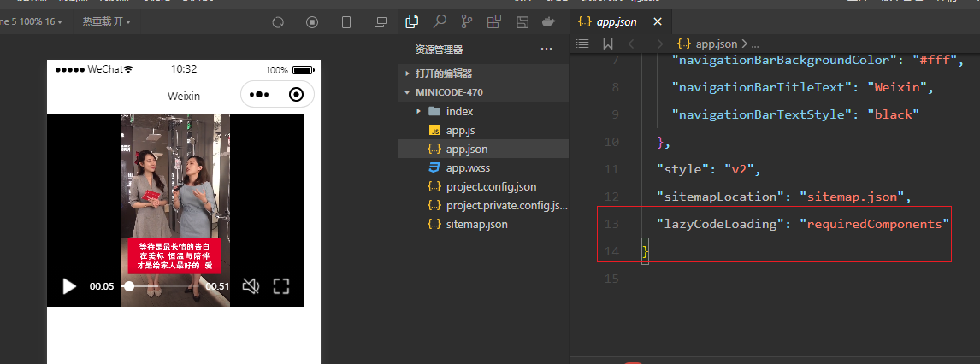
Task: Click the stop simulator icon
Action: [x=312, y=22]
